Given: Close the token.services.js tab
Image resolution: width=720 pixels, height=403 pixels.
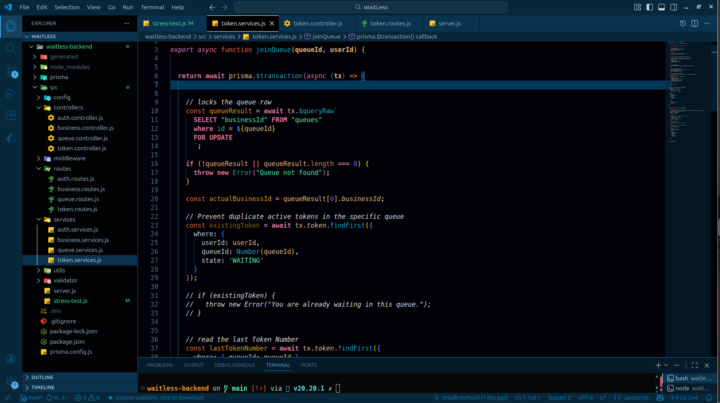Looking at the screenshot, I should 272,23.
